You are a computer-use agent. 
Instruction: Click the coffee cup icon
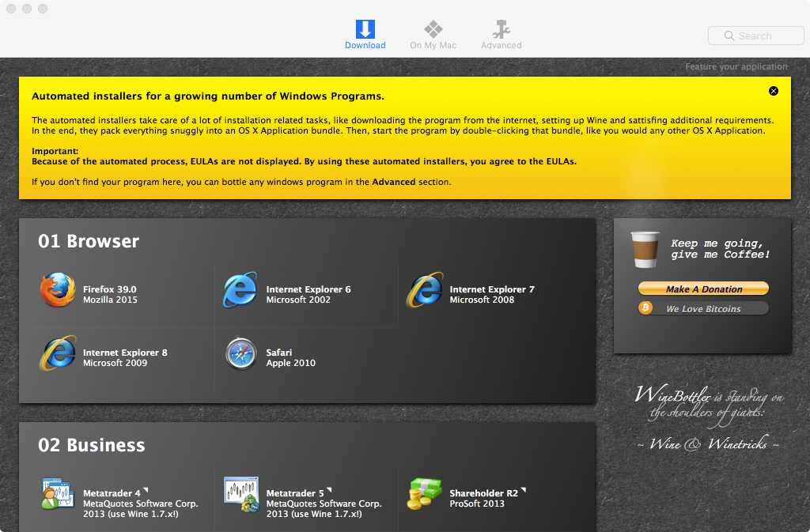pos(645,250)
